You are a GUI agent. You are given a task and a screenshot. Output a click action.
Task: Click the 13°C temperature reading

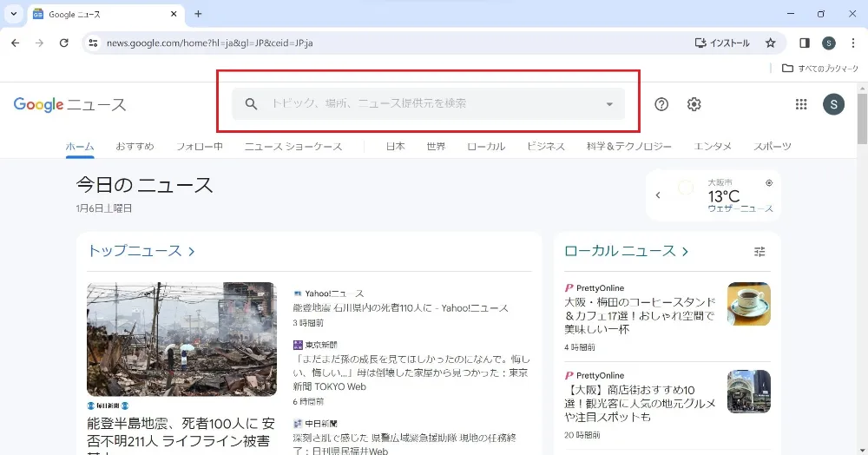[724, 196]
